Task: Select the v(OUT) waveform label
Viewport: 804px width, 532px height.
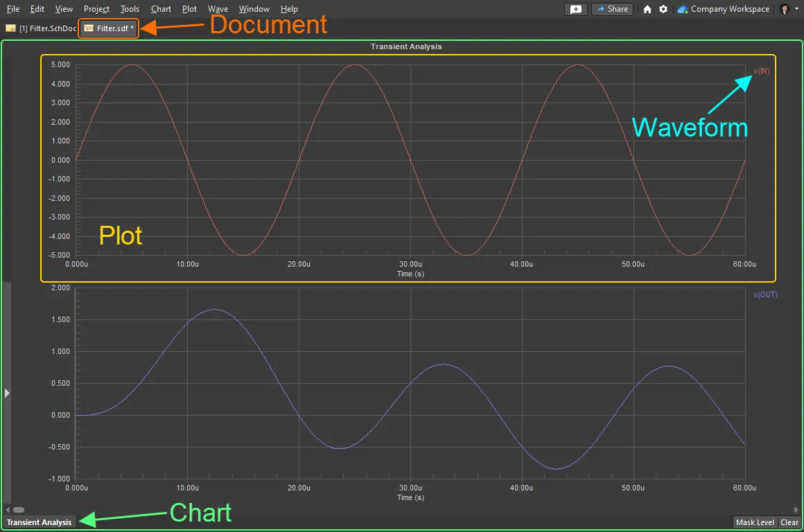Action: pyautogui.click(x=765, y=294)
